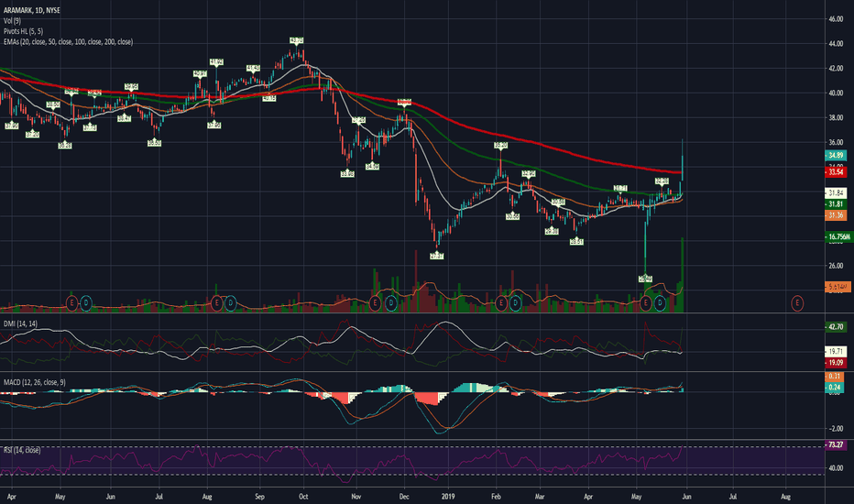Click the 26.00 price axis label
The width and height of the screenshot is (854, 504).
tap(836, 266)
